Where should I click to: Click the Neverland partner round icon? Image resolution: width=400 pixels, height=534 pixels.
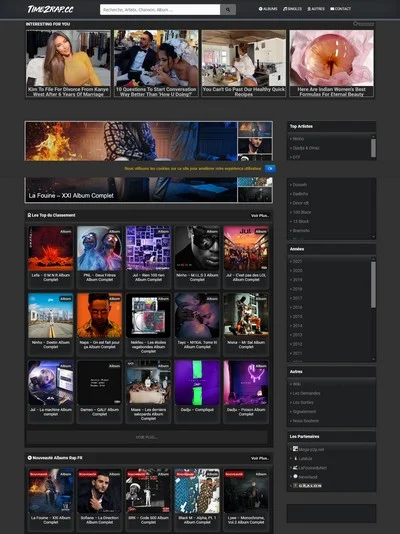[x=295, y=476]
